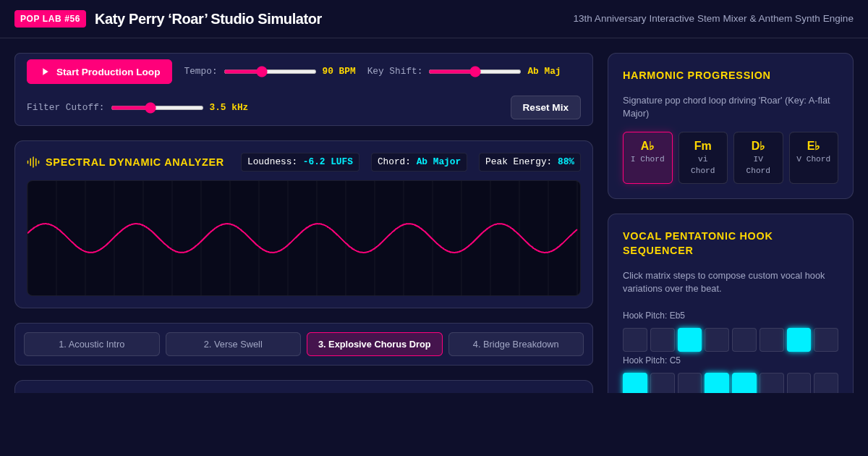Click the 'Signature pop chord loop' description
Screen dimensions: 868x456
pyautogui.click(x=726, y=107)
